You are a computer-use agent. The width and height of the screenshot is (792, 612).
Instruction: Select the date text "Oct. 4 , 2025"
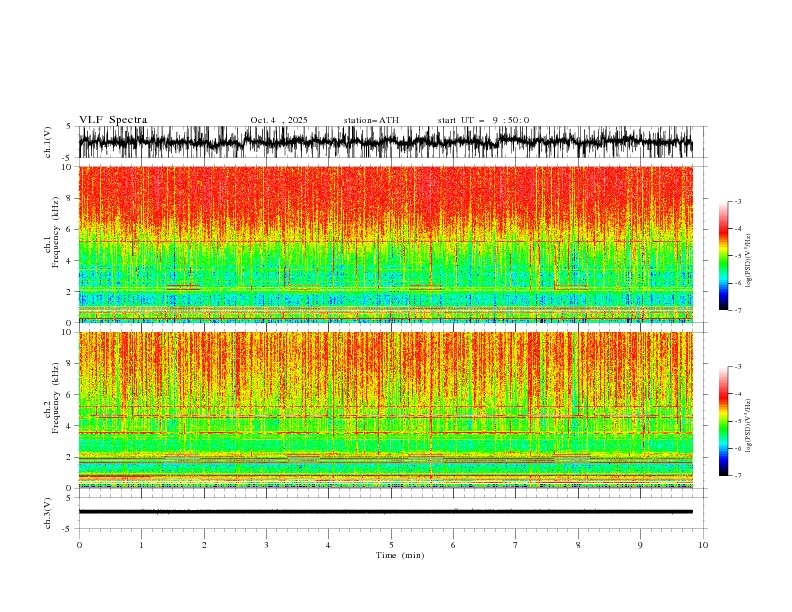point(279,120)
